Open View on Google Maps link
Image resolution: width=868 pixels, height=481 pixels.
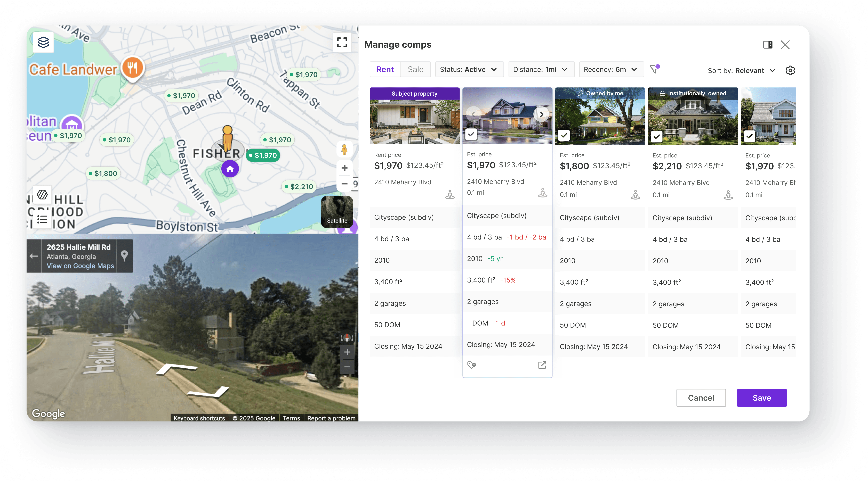tap(80, 266)
